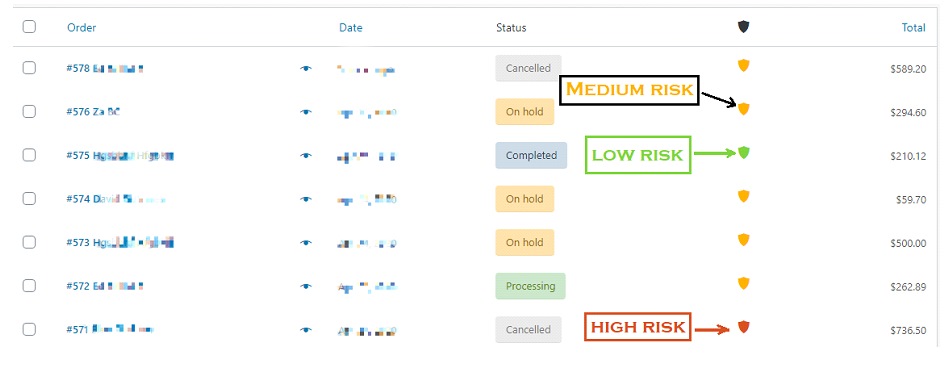Click the orange shield icon for order #578
The image size is (949, 370).
[744, 65]
